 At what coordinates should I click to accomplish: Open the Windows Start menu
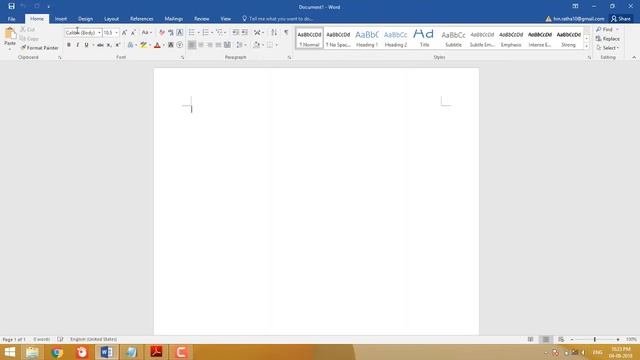click(10, 352)
